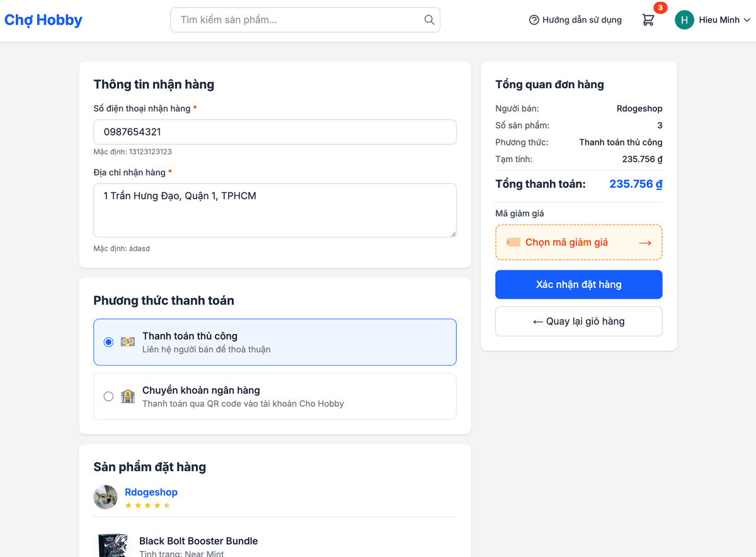Open the shopping cart icon
Image resolution: width=756 pixels, height=557 pixels.
pos(648,20)
